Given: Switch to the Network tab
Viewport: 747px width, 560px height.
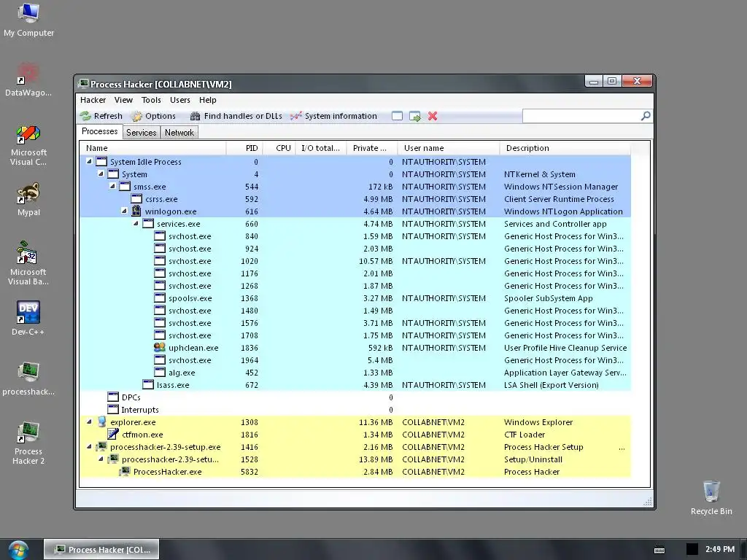Looking at the screenshot, I should [x=179, y=133].
